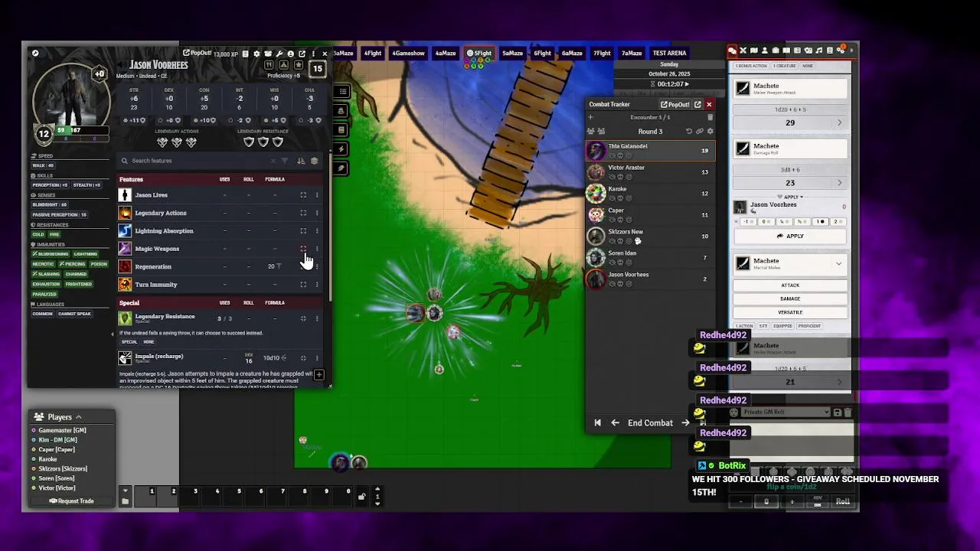Collapse the Players list chevron
Screen dimensions: 980x551
pyautogui.click(x=78, y=417)
